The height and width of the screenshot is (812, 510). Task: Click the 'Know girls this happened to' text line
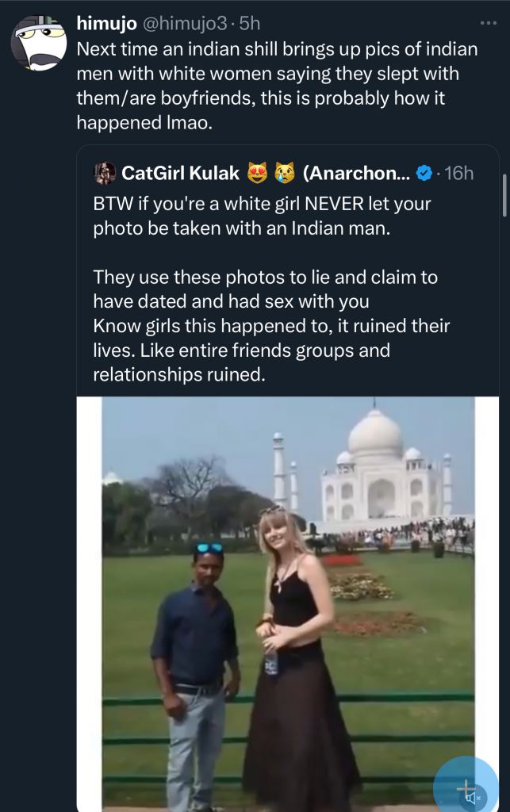pyautogui.click(x=271, y=325)
